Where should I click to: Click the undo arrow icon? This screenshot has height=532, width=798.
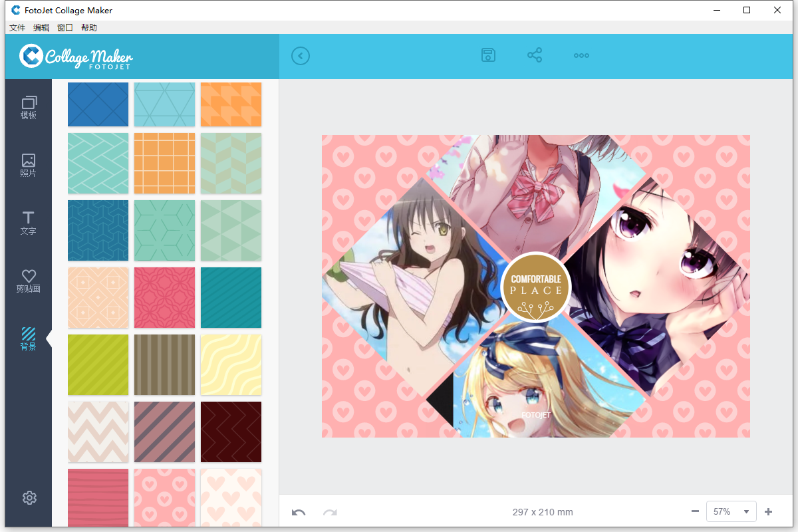299,512
